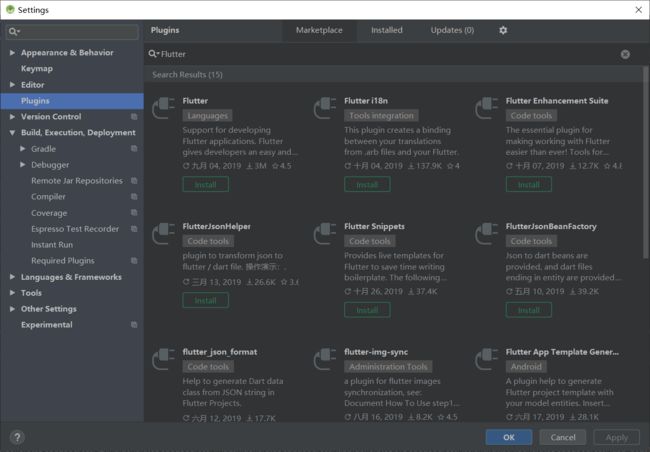Install the Flutter i18n plugin
Screen dimensions: 650x452
pyautogui.click(x=367, y=184)
